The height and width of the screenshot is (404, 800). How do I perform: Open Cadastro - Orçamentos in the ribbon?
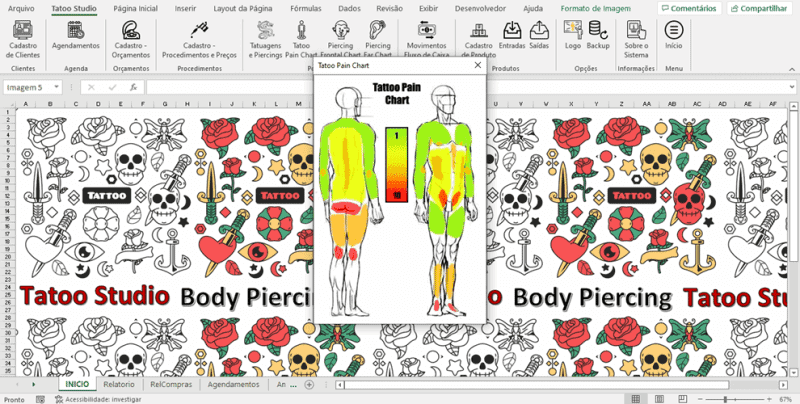point(131,40)
